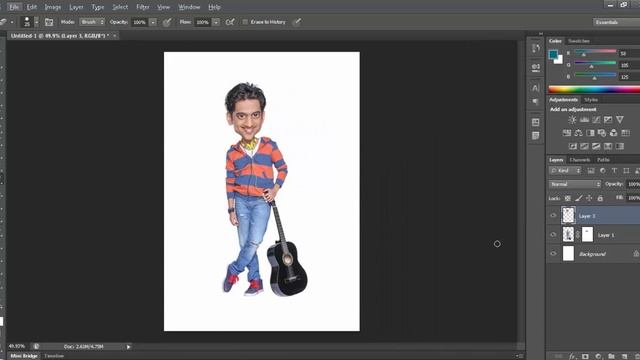Open the layer filter Kind dropdown

[565, 171]
